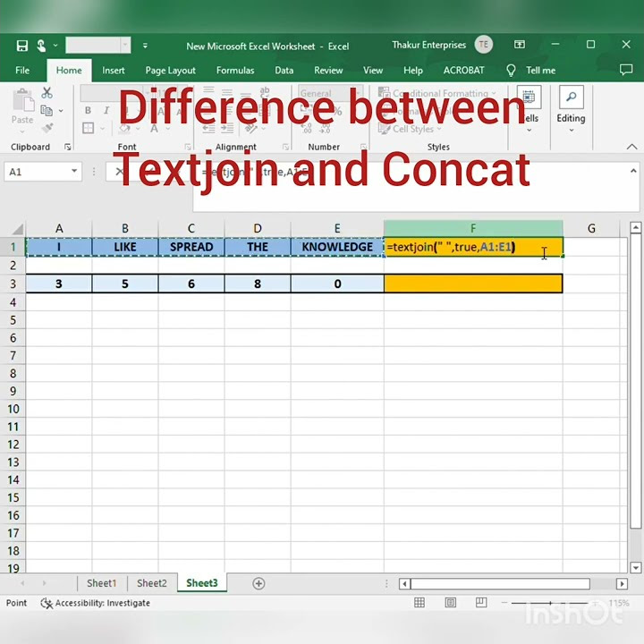Screen dimensions: 644x644
Task: Select column G header
Action: pos(591,228)
